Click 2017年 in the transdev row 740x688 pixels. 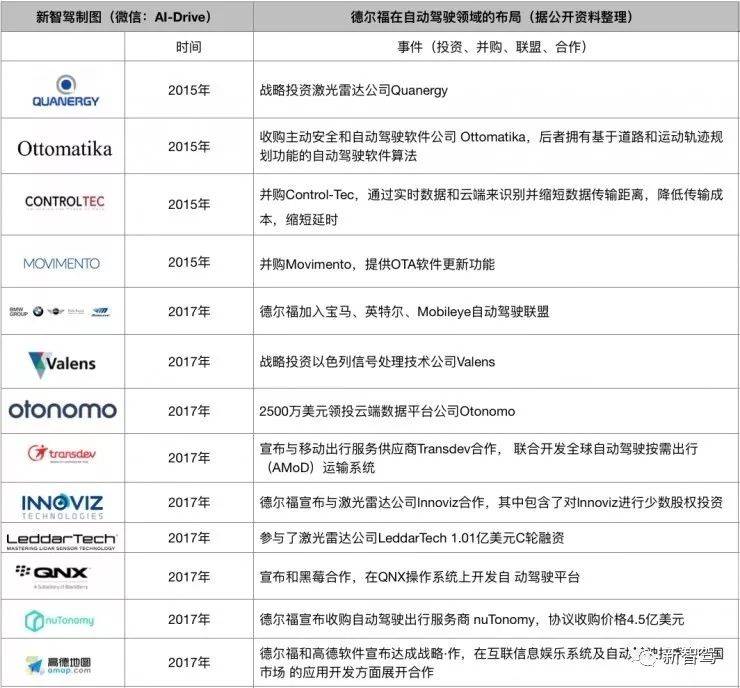point(189,458)
